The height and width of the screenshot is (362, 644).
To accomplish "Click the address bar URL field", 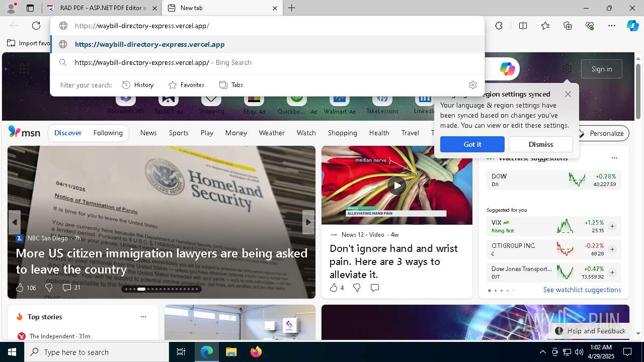I will [x=267, y=26].
